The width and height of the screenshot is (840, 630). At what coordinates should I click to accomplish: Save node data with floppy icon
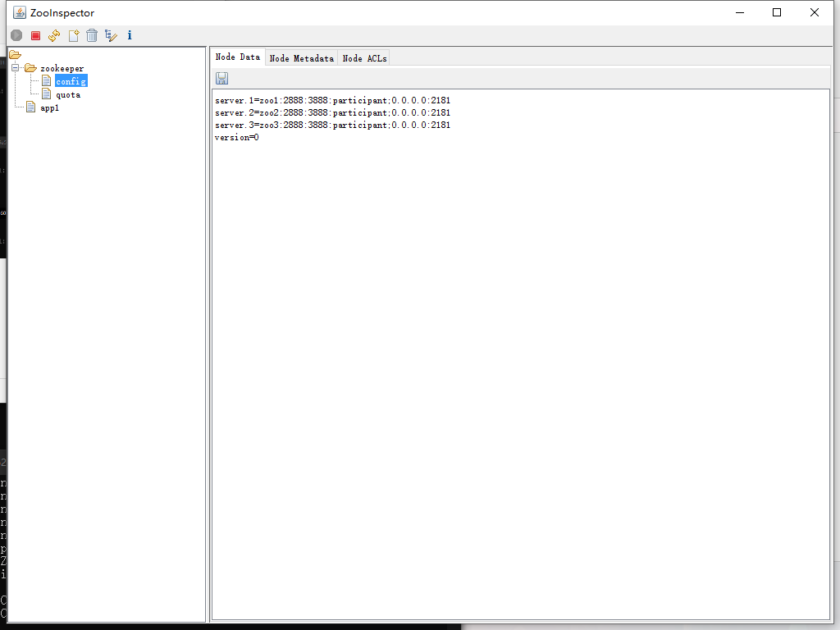(221, 78)
